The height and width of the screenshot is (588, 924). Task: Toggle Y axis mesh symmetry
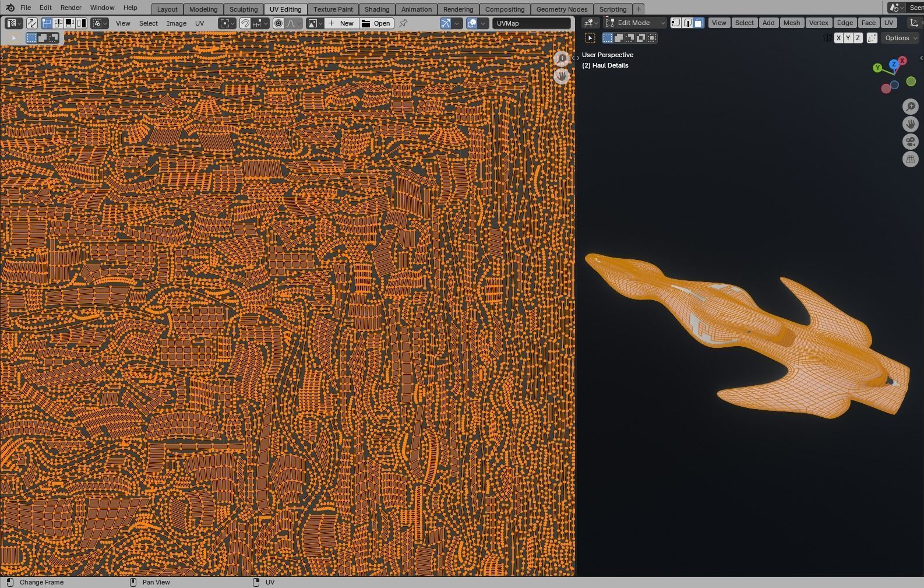tap(848, 38)
